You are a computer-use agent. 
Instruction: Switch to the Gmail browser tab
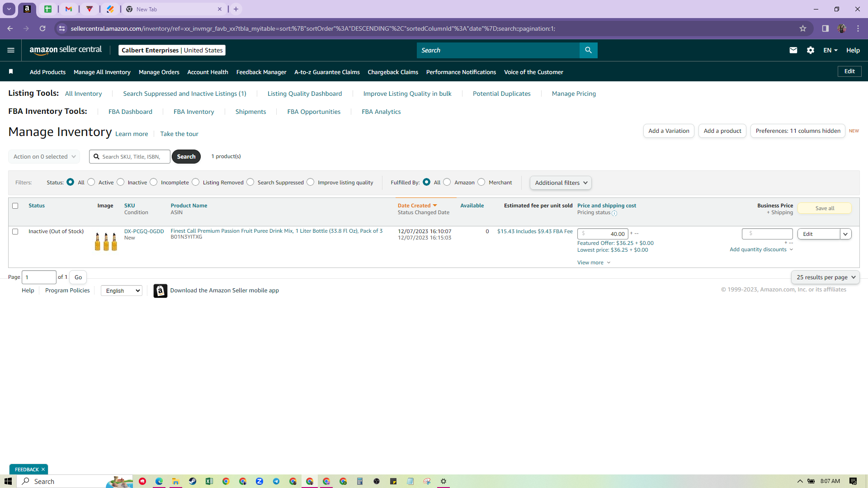pyautogui.click(x=69, y=9)
